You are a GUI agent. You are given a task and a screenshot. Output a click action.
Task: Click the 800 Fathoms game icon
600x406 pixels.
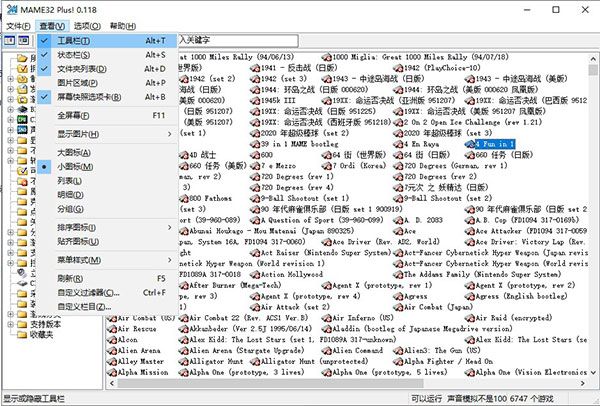coord(184,199)
